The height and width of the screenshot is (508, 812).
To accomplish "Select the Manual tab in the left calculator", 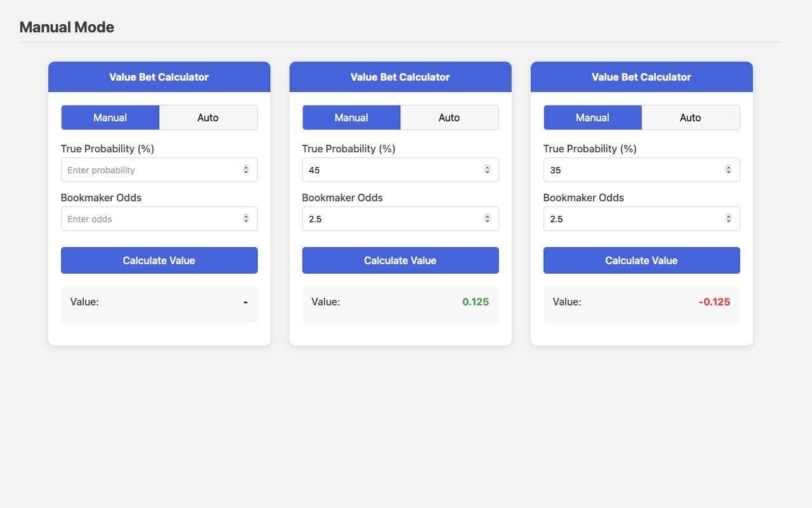I will pyautogui.click(x=110, y=117).
